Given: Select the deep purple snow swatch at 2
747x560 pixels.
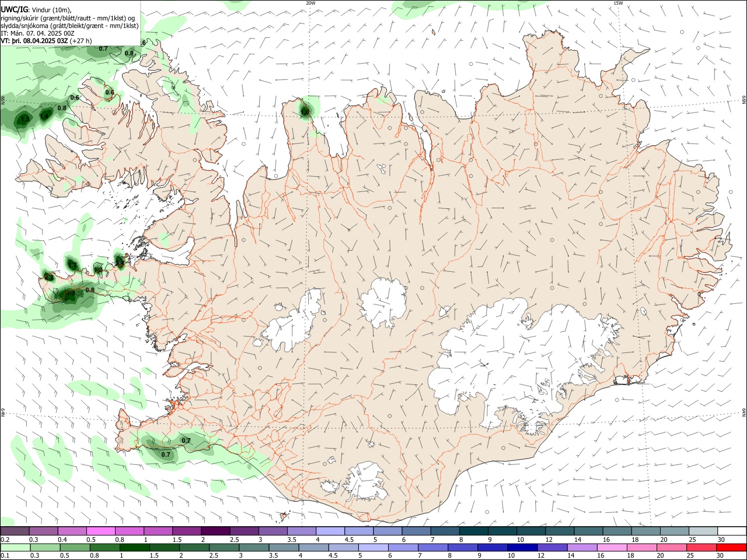Looking at the screenshot, I should coord(215,531).
